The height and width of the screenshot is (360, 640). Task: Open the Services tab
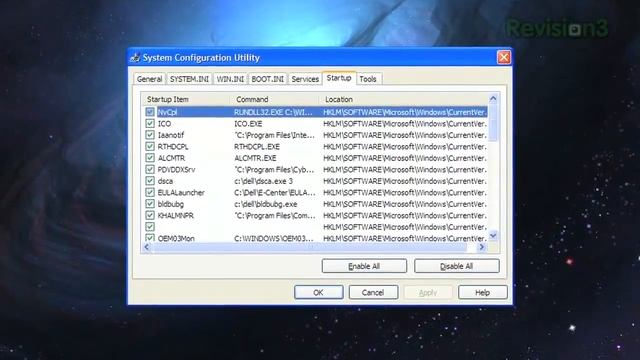[305, 79]
